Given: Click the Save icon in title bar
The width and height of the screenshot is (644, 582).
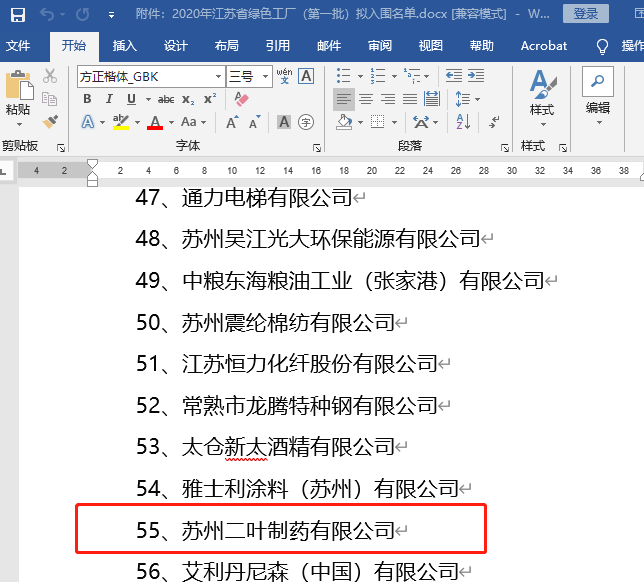Looking at the screenshot, I should [x=18, y=15].
